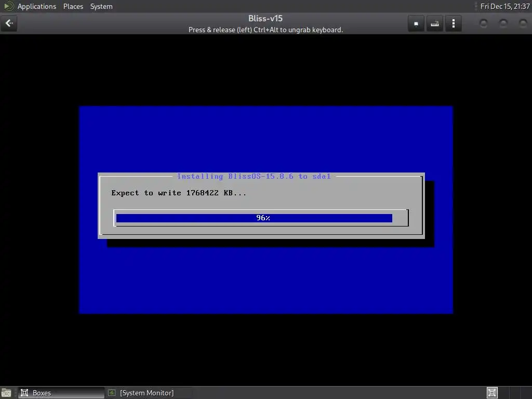Click the System Monitor icon in the taskbar
The height and width of the screenshot is (399, 532).
(x=112, y=393)
